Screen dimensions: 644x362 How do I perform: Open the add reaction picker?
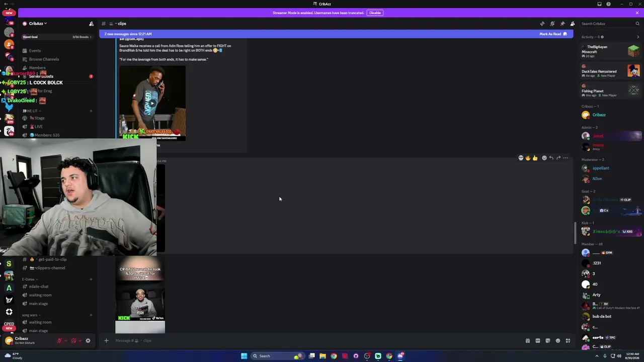[x=544, y=158]
